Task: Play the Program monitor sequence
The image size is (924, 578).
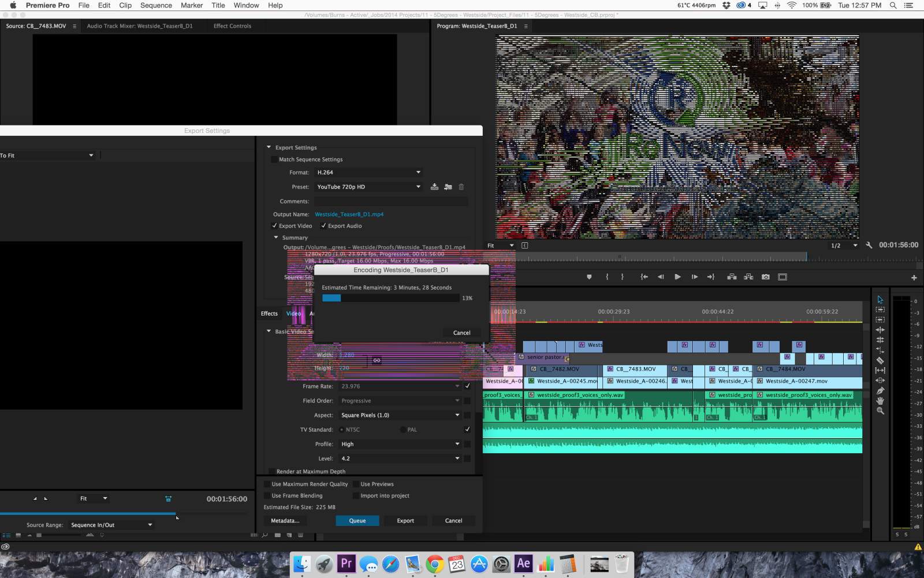Action: point(677,277)
